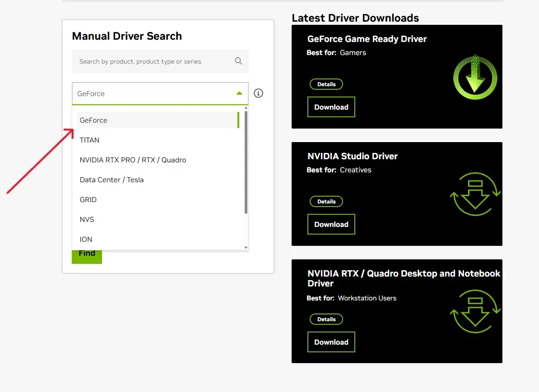Collapse the GeForce product type dropdown
The width and height of the screenshot is (539, 392).
point(239,93)
